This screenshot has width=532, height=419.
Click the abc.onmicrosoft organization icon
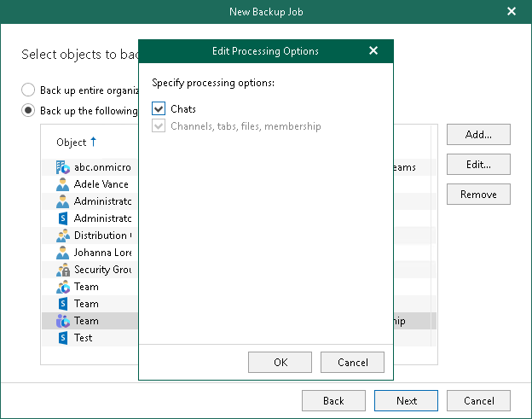point(62,167)
